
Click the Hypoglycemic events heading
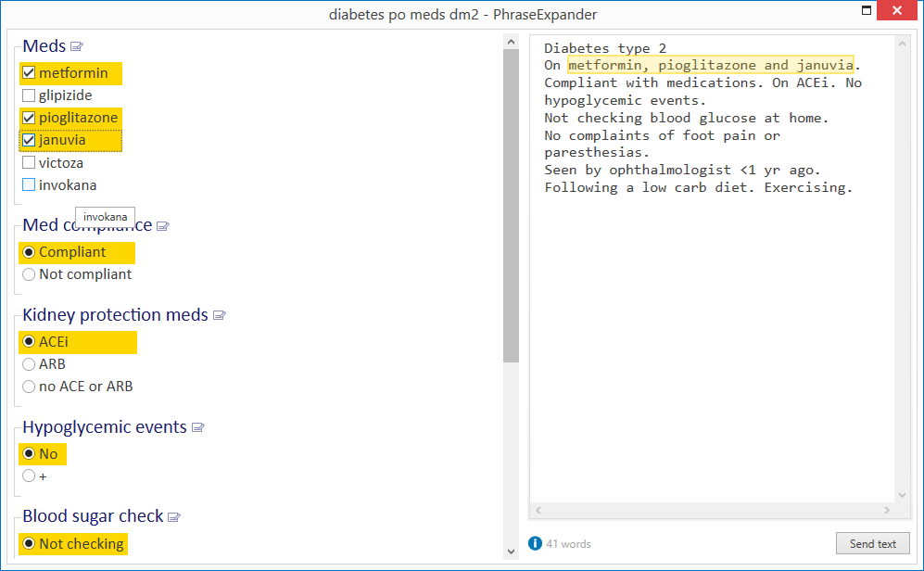click(x=105, y=426)
